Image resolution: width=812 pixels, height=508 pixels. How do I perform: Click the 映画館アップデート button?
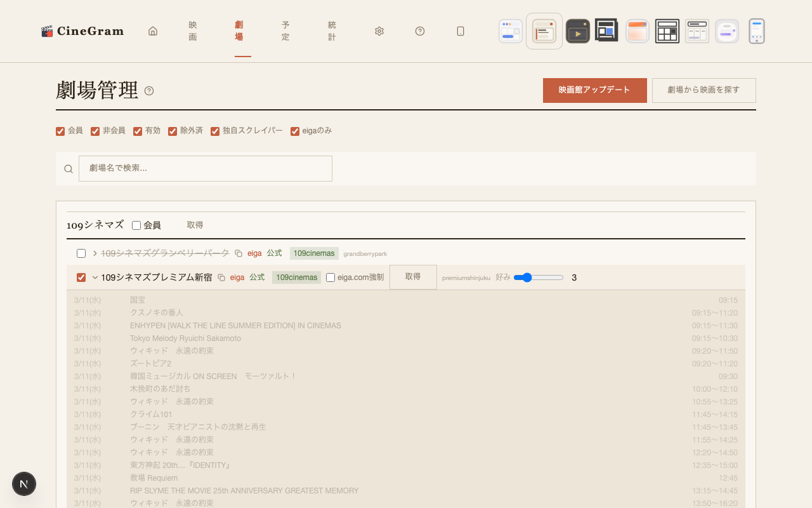(594, 90)
